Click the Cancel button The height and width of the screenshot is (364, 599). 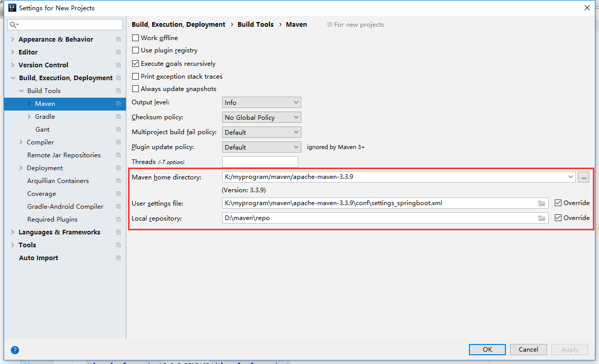tap(529, 350)
